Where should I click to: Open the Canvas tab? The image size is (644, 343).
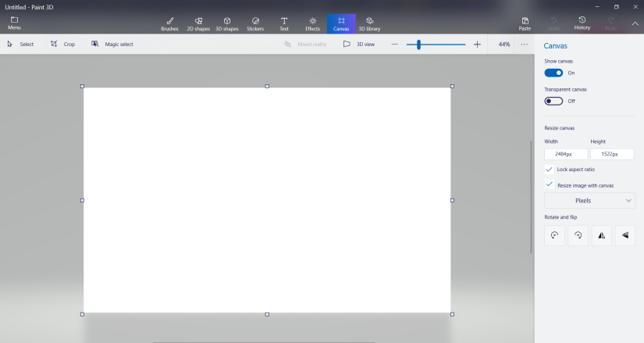pyautogui.click(x=341, y=24)
